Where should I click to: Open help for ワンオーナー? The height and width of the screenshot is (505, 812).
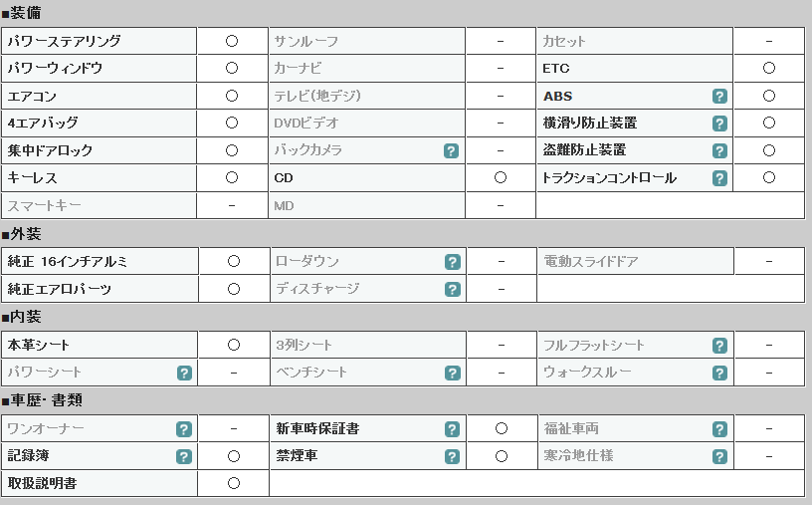pyautogui.click(x=184, y=429)
